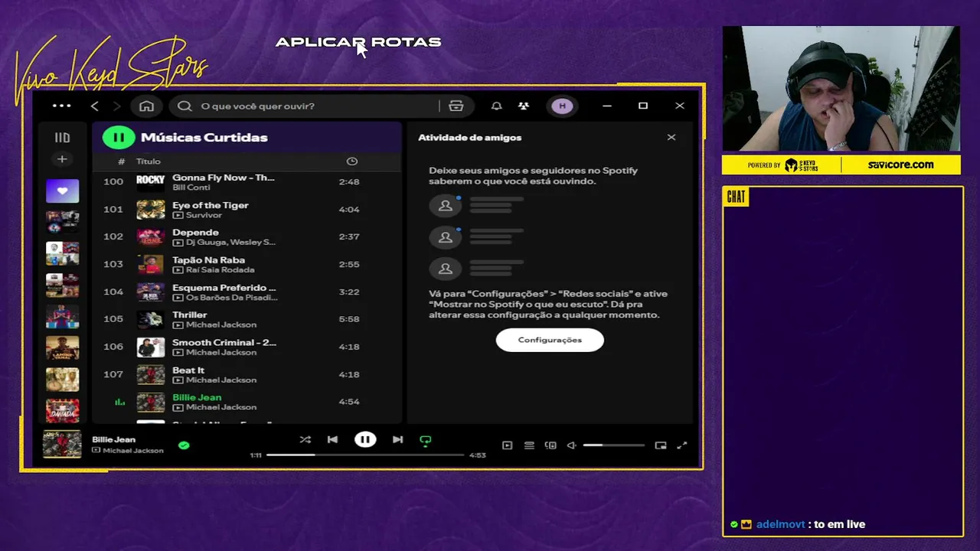Open artist link 'Raí Saia Rodada'
Image resolution: width=980 pixels, height=551 pixels.
point(220,270)
